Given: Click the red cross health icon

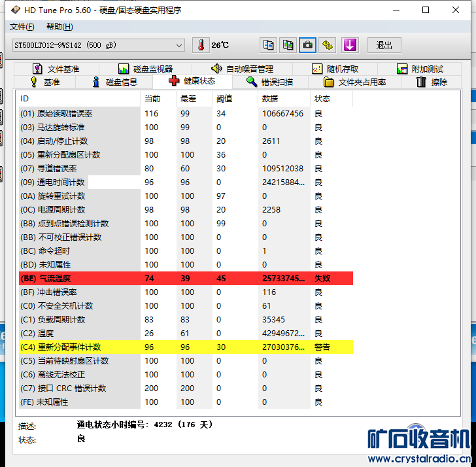Looking at the screenshot, I should point(174,81).
